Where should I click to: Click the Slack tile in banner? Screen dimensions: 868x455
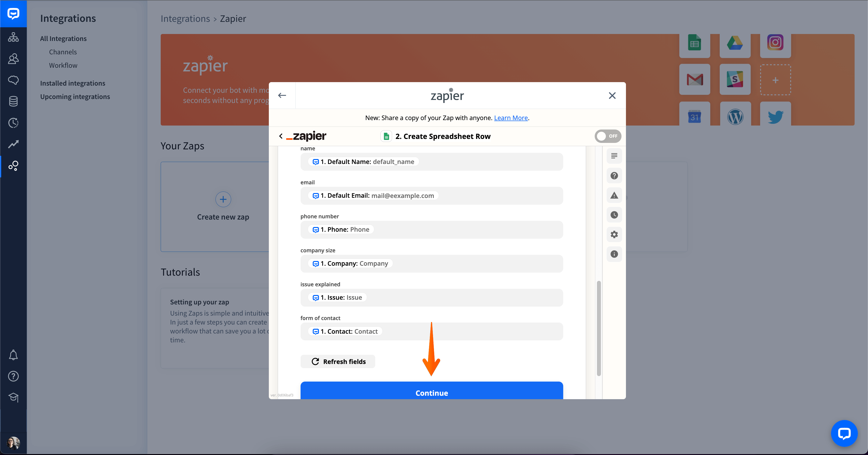(x=735, y=80)
